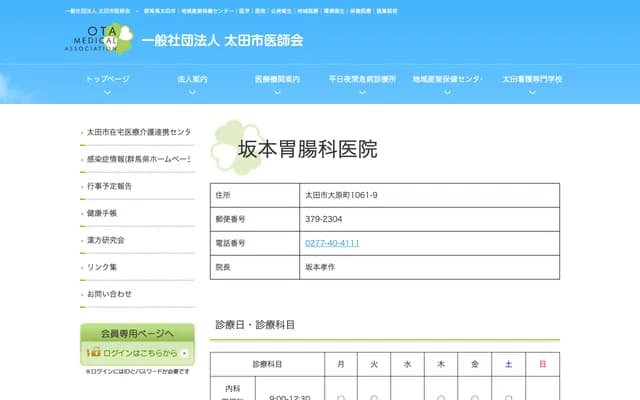
Task: Open 感染症情報 sidebar link
Action: (x=138, y=159)
